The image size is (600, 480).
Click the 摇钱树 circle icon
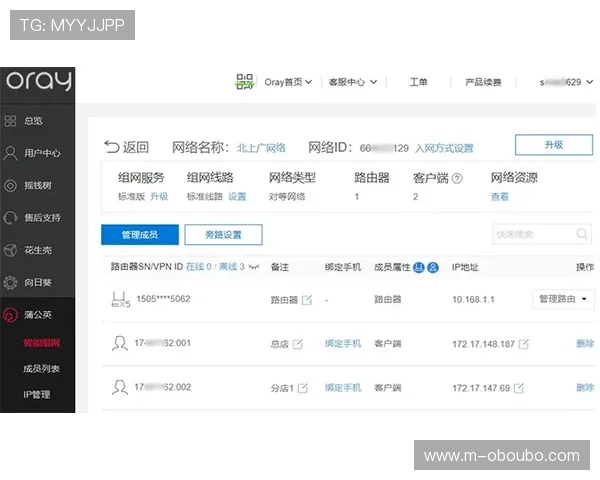[10, 186]
